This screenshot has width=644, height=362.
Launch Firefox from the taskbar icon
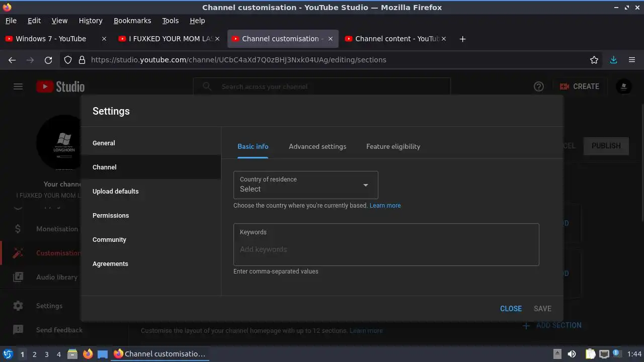click(x=88, y=354)
